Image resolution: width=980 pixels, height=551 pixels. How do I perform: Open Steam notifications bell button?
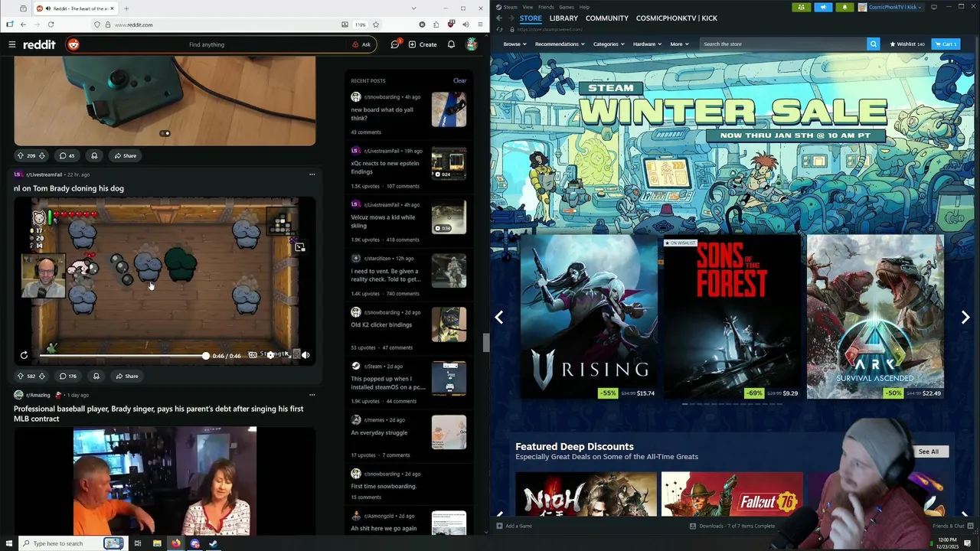(x=844, y=7)
